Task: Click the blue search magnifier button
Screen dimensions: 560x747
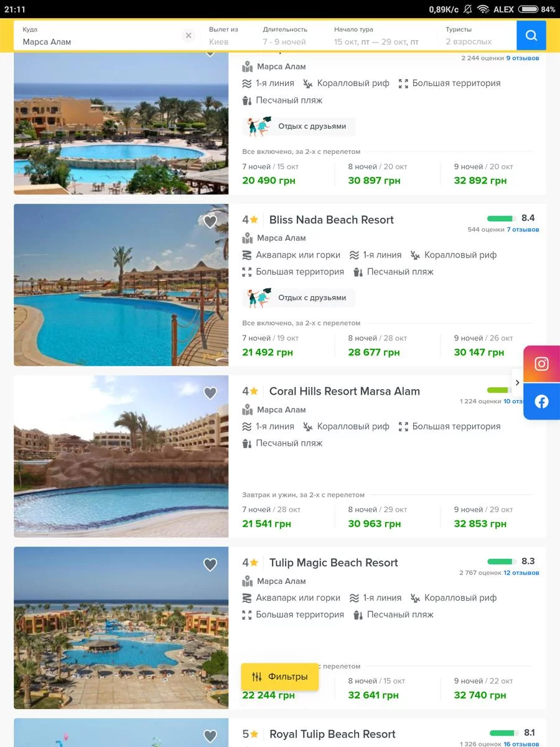Action: click(x=531, y=35)
